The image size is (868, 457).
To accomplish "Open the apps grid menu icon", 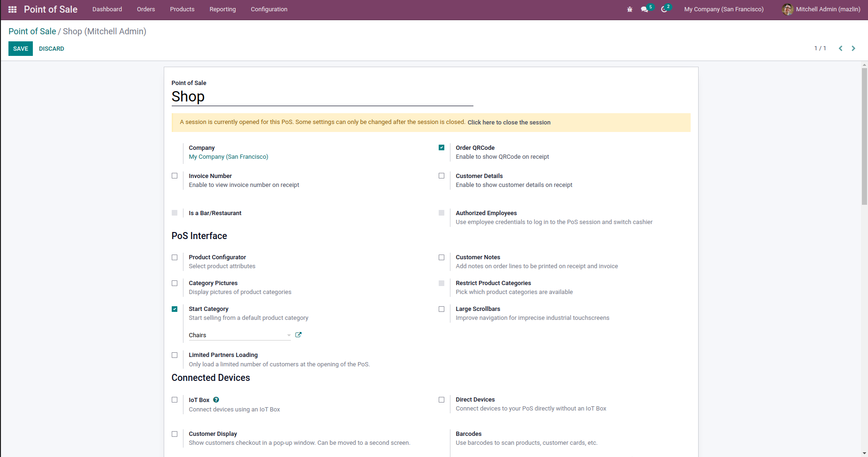I will click(x=13, y=9).
